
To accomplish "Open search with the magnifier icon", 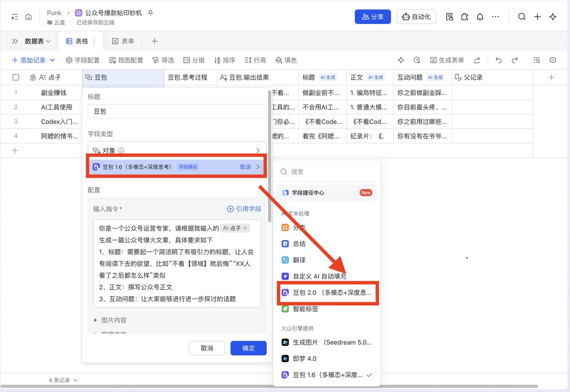I will point(522,17).
